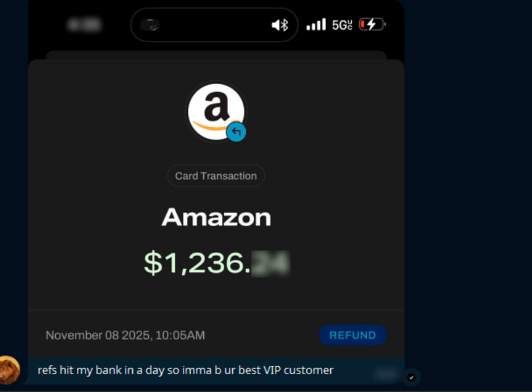Click the cellular signal bars
The height and width of the screenshot is (392, 532).
316,25
